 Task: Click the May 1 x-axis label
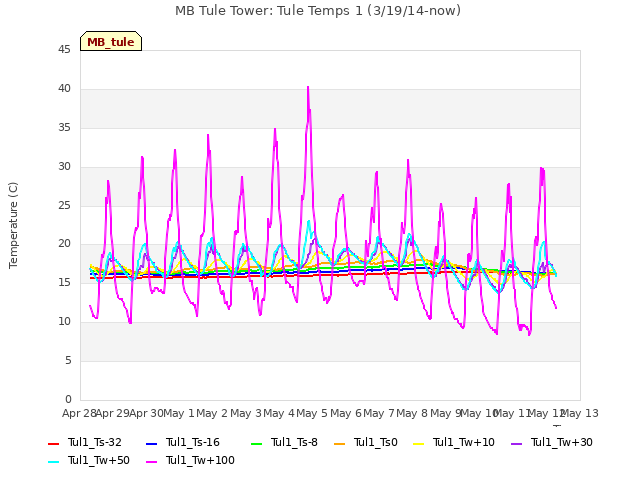(179, 413)
